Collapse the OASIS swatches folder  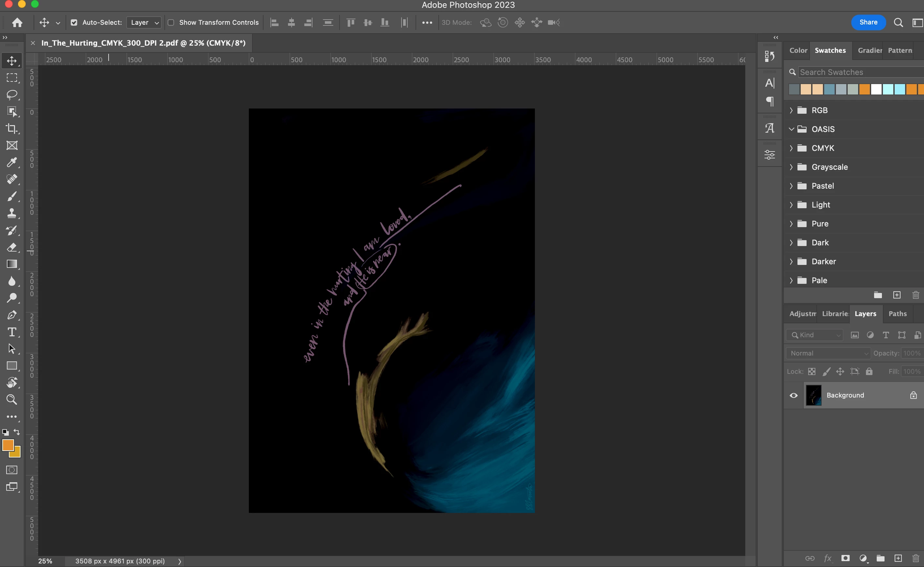click(791, 129)
